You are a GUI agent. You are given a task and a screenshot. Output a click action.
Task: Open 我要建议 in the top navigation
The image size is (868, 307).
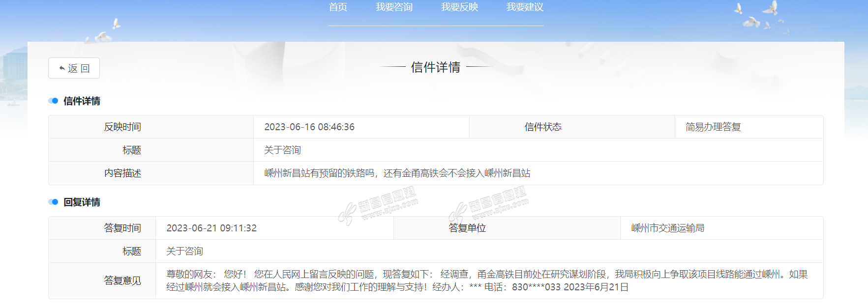click(525, 7)
